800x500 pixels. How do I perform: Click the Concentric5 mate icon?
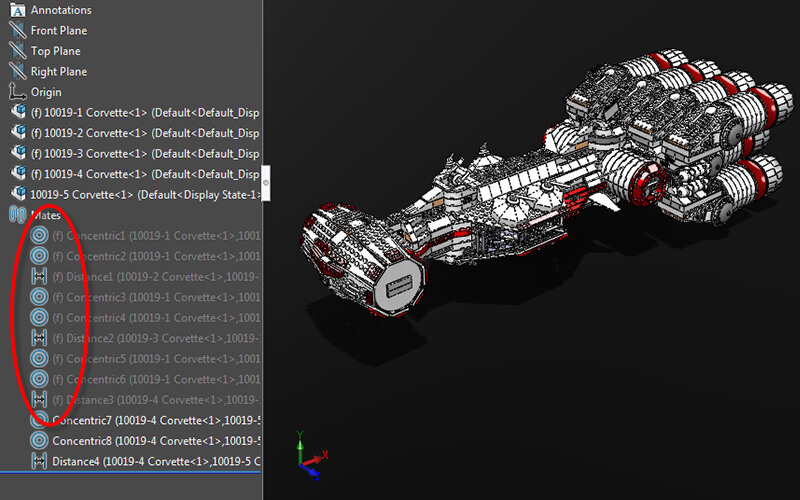39,358
